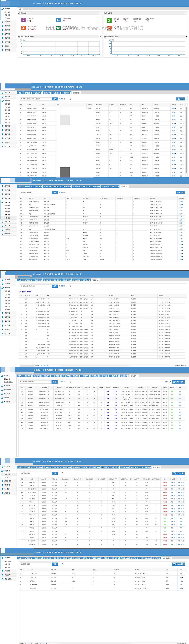Click 导出excel button on the 资金日志 screen

click(180, 193)
